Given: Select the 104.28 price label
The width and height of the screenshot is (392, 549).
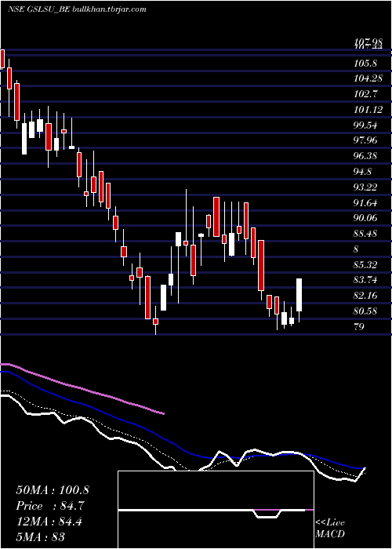Looking at the screenshot, I should 368,78.
